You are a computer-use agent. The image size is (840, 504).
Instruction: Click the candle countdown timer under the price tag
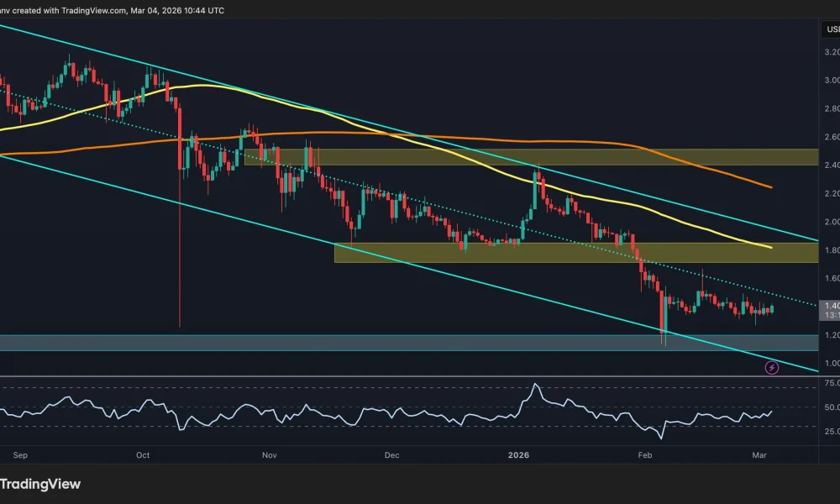coord(829,315)
